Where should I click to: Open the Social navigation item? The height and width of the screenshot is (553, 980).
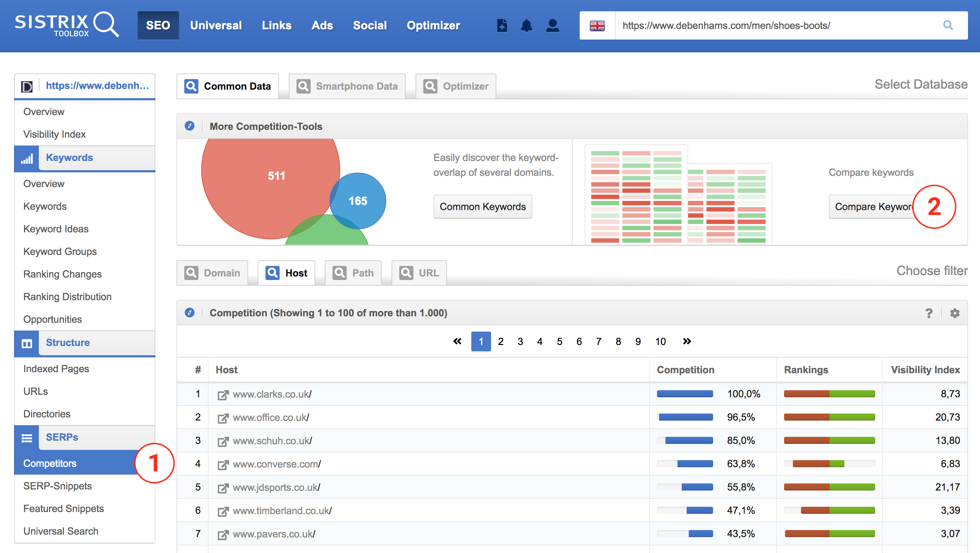pyautogui.click(x=369, y=25)
